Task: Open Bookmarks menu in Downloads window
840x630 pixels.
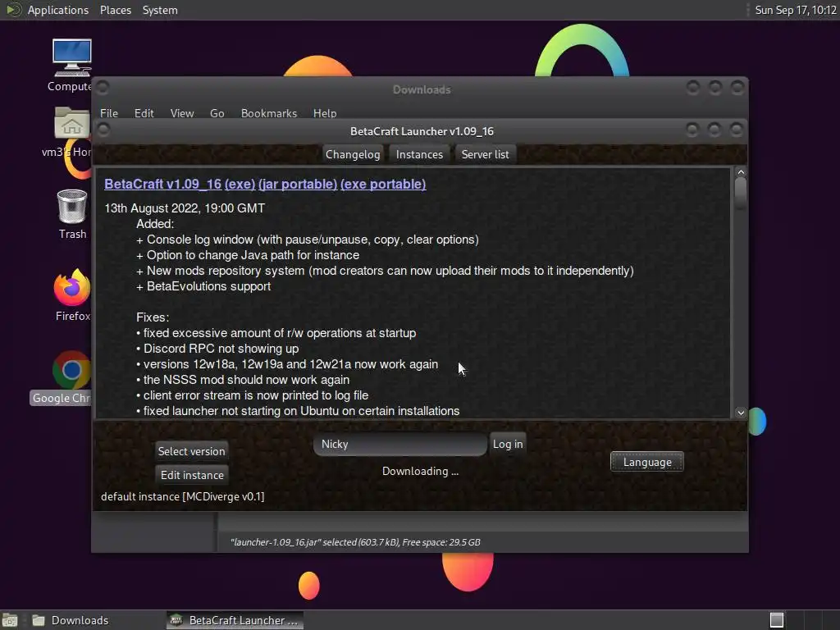Action: (269, 113)
